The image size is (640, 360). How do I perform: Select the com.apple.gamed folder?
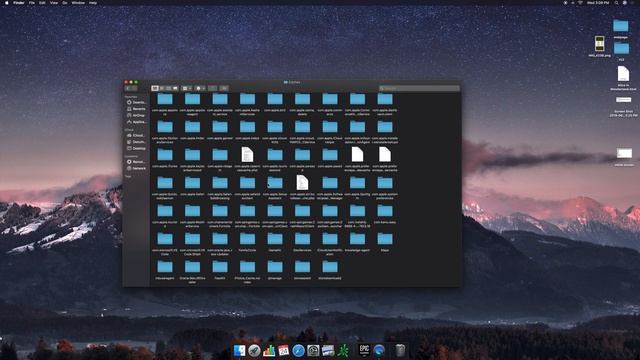point(220,127)
